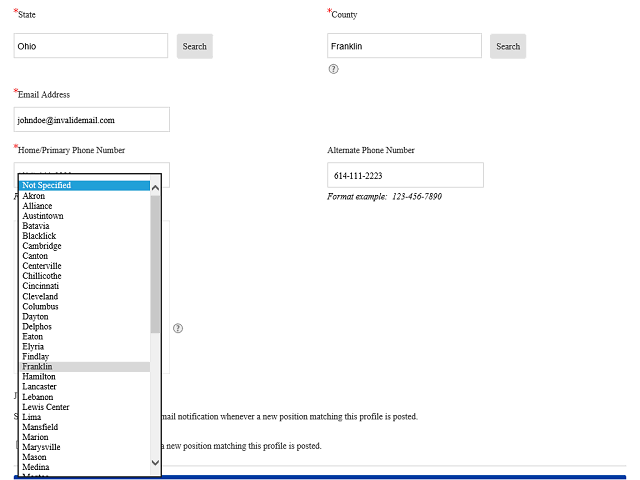
Task: Pick Mason from the list
Action: 85,457
